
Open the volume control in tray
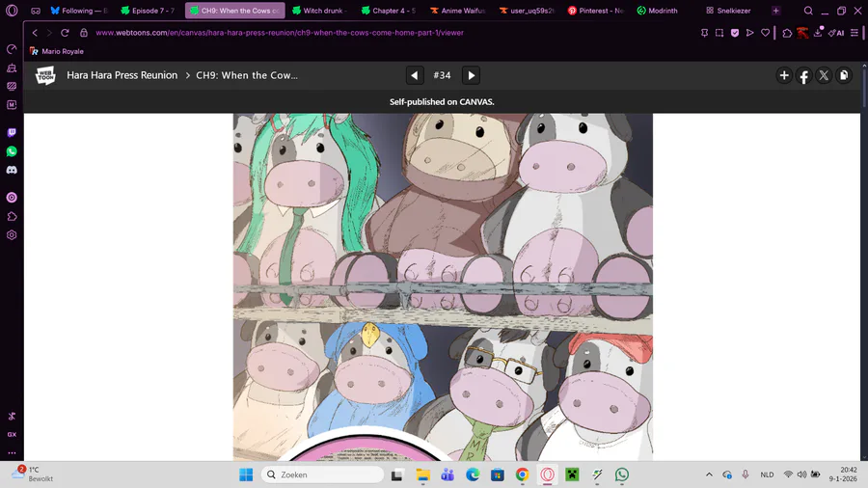tap(801, 474)
